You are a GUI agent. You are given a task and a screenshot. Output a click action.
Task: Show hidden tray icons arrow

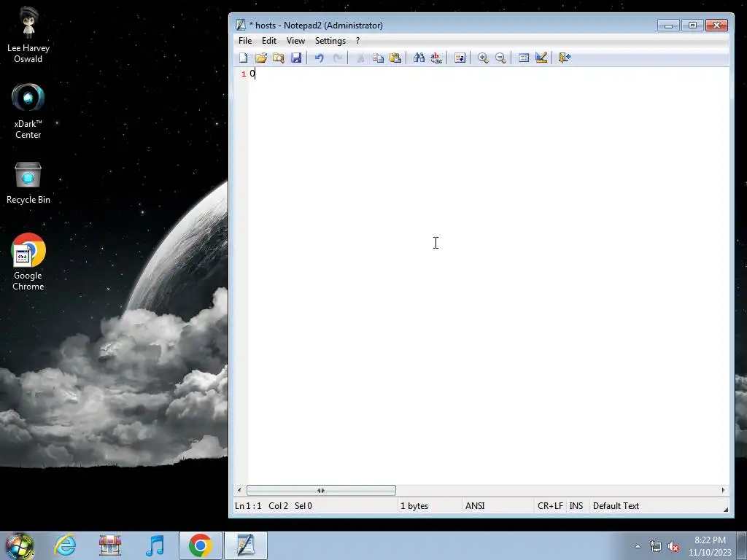point(638,546)
